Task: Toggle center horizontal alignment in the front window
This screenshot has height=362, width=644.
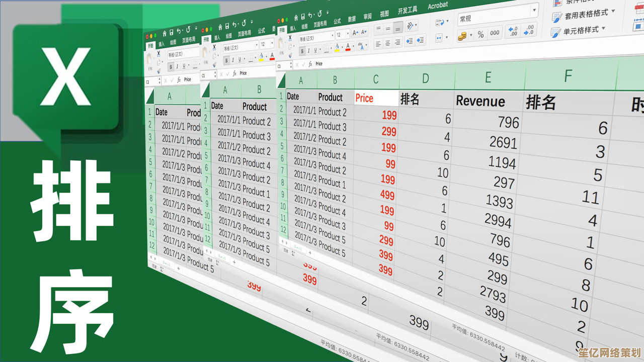Action: (x=388, y=43)
